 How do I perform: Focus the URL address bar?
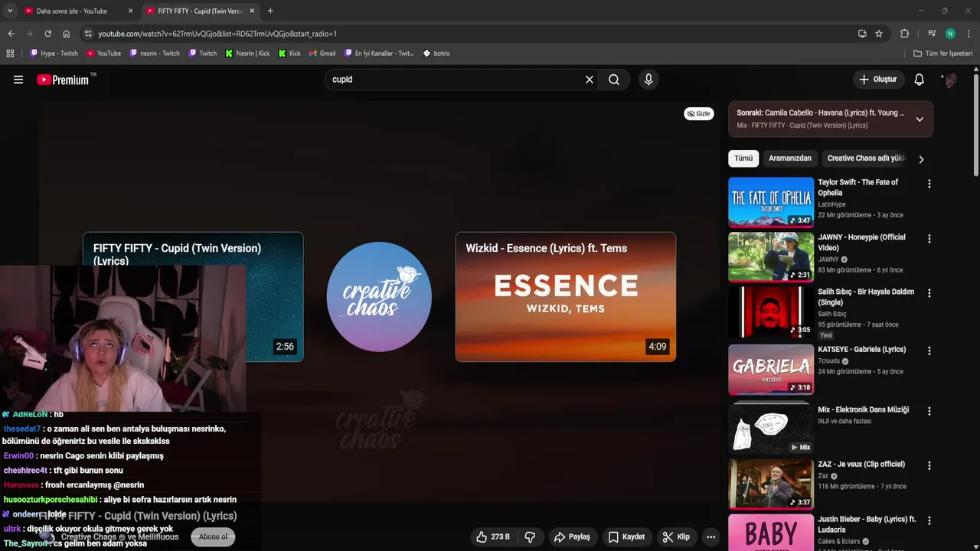(x=471, y=34)
